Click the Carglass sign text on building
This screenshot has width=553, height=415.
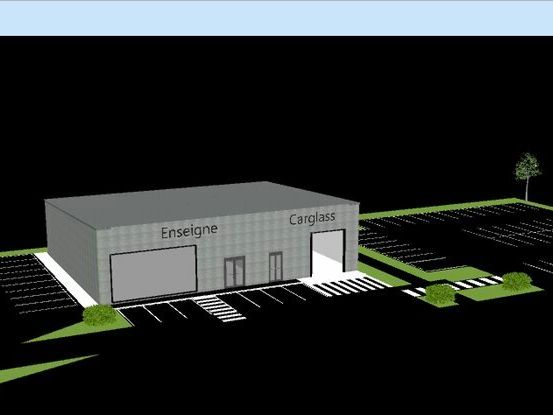312,219
